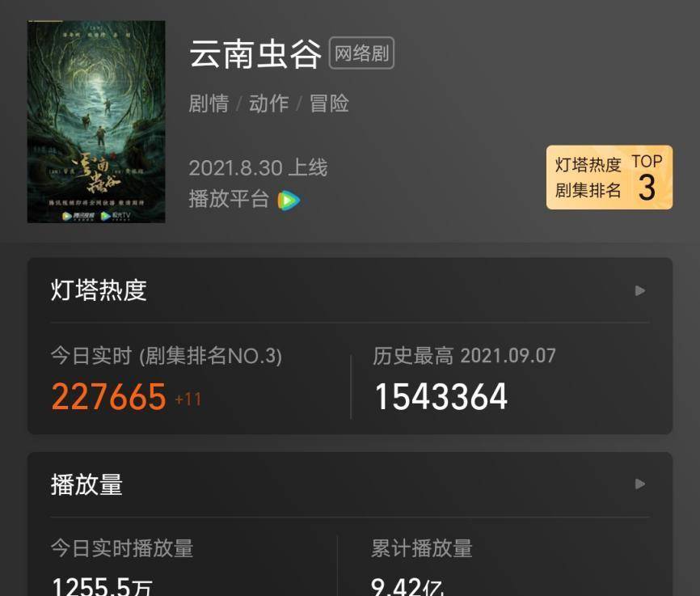Viewport: 700px width, 596px height.
Task: Select the 冒险 genre tag
Action: [x=329, y=104]
